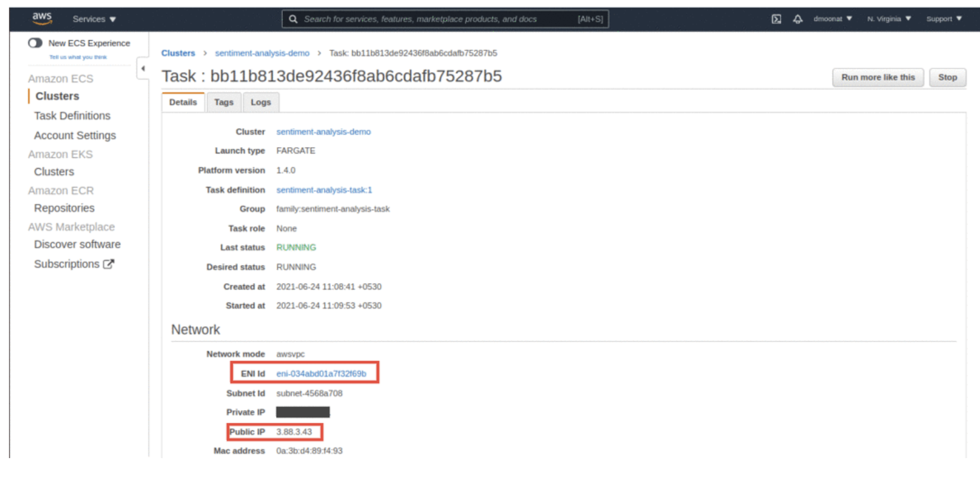Image resolution: width=980 pixels, height=483 pixels.
Task: Switch to the Logs tab
Action: 261,102
